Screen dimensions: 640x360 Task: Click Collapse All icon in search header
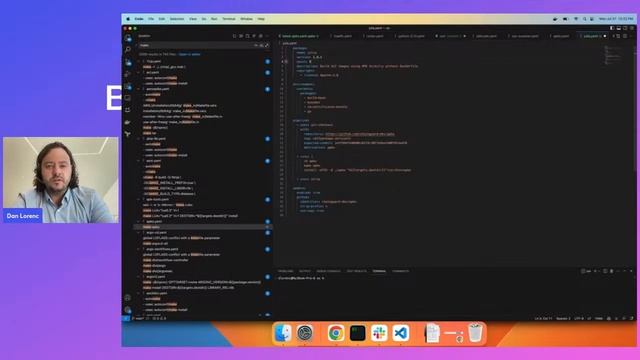(261, 36)
